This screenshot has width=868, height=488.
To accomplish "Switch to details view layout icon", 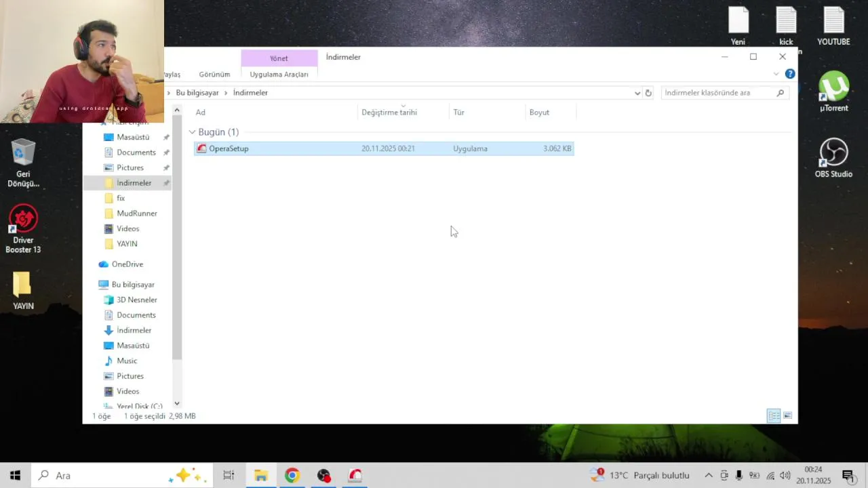I will (x=774, y=415).
